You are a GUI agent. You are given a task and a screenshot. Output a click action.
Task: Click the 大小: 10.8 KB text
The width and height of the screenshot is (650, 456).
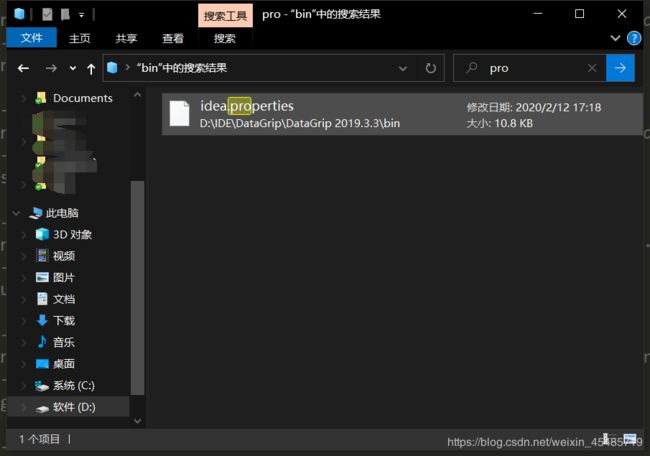500,123
